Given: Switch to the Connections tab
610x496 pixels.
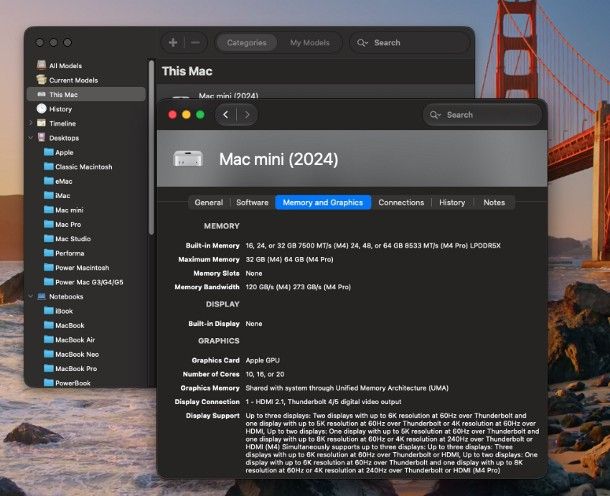Looking at the screenshot, I should click(x=401, y=202).
